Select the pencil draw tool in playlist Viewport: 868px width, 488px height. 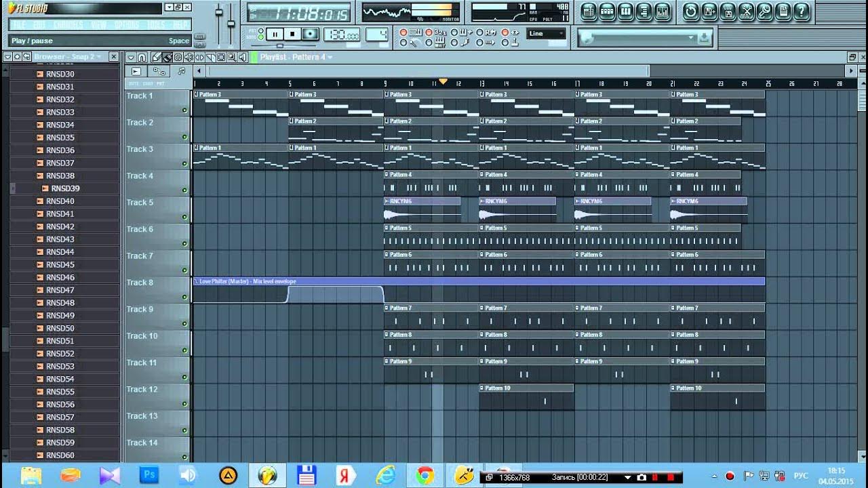click(x=156, y=57)
